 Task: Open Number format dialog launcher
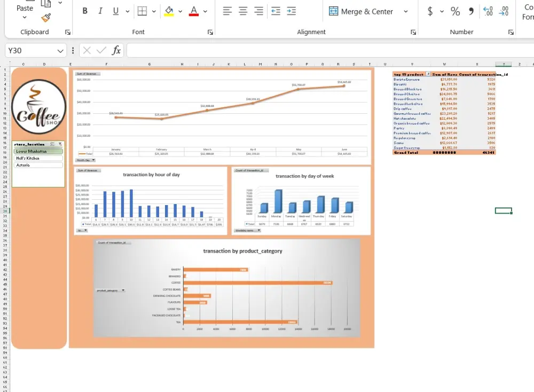[511, 32]
